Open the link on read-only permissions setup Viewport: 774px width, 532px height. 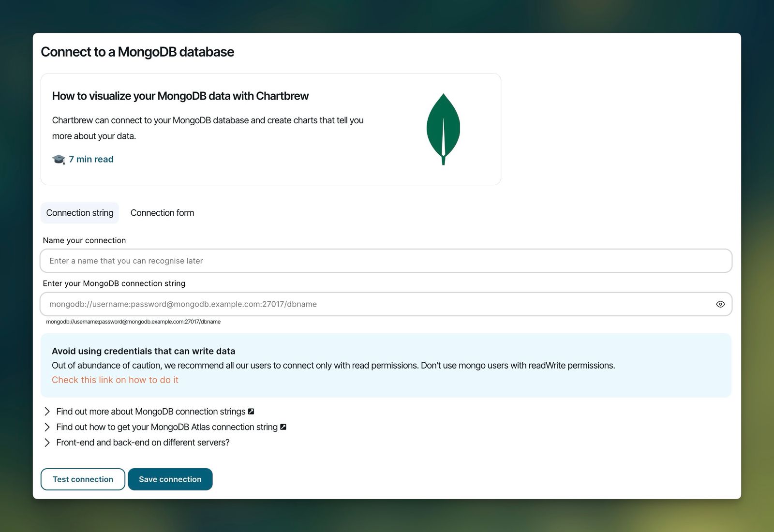pos(115,380)
